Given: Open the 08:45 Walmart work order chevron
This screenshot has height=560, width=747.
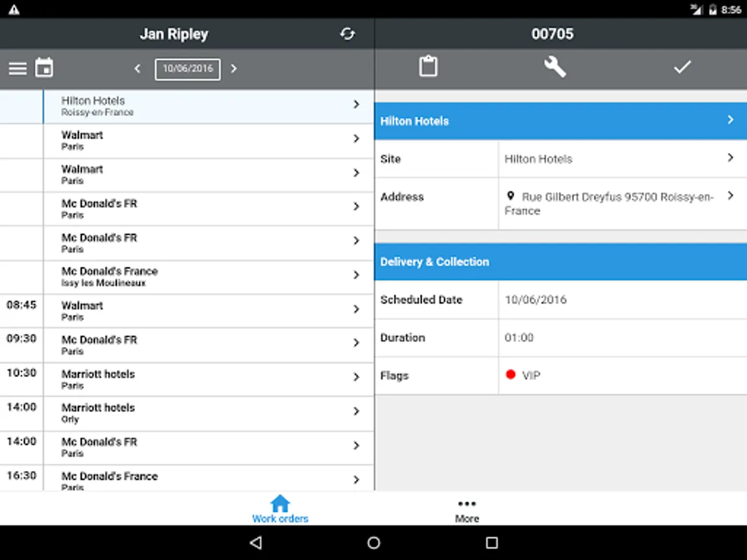Looking at the screenshot, I should click(357, 309).
